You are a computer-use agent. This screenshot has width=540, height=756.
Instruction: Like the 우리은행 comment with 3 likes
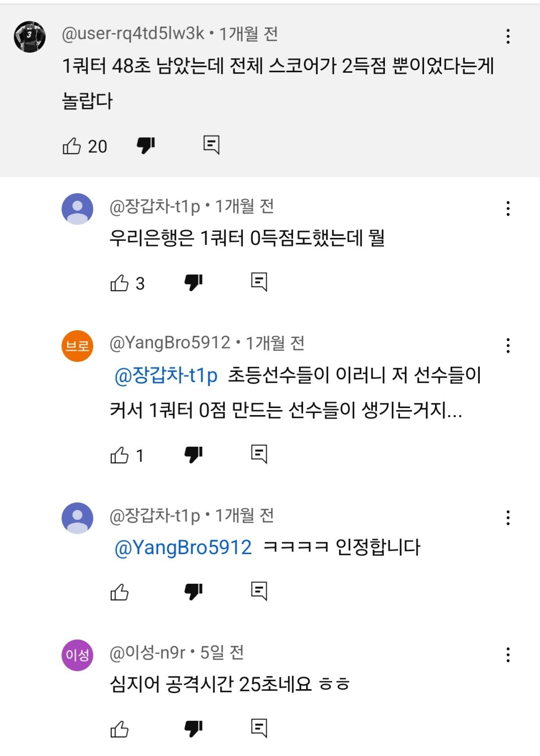(119, 283)
